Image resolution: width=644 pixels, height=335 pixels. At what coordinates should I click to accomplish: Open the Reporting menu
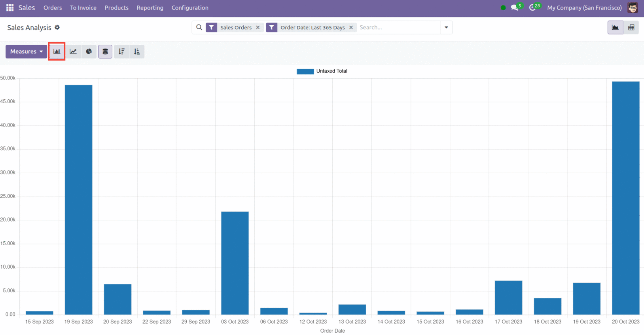pyautogui.click(x=150, y=8)
